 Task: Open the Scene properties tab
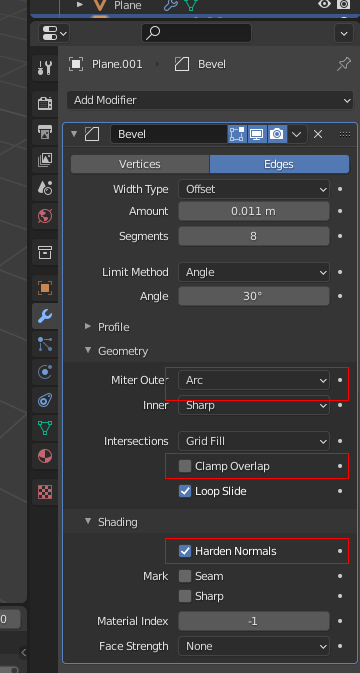point(45,188)
